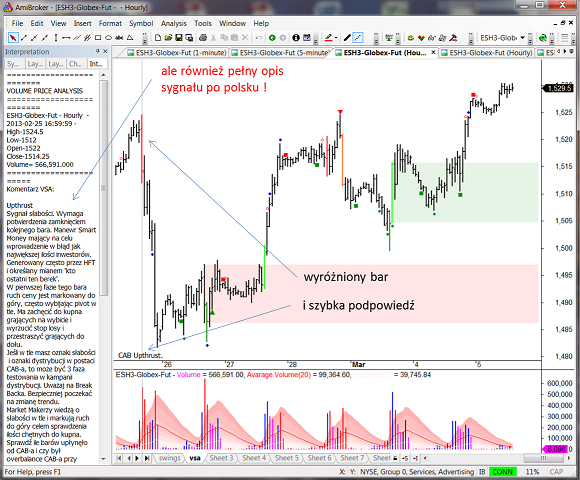Jump to last sheet tab button
Image resolution: width=580 pixels, height=480 pixels.
click(147, 458)
